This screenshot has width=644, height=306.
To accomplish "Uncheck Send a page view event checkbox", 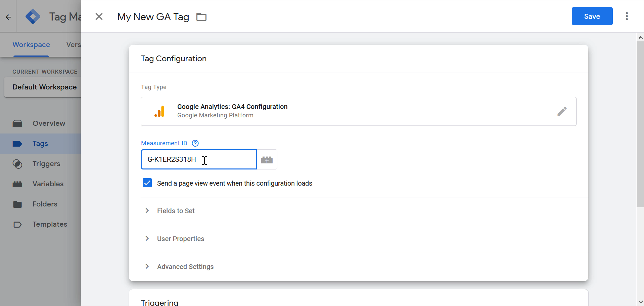I will pos(147,183).
